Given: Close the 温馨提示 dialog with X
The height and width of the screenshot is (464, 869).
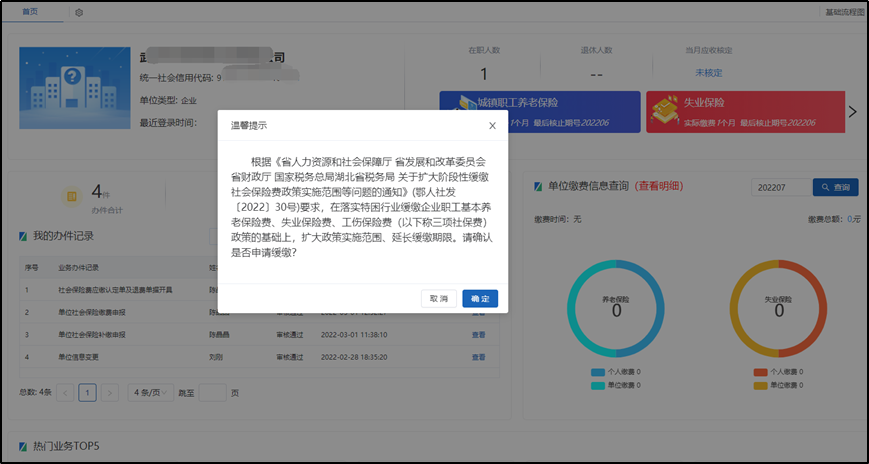Looking at the screenshot, I should 492,126.
